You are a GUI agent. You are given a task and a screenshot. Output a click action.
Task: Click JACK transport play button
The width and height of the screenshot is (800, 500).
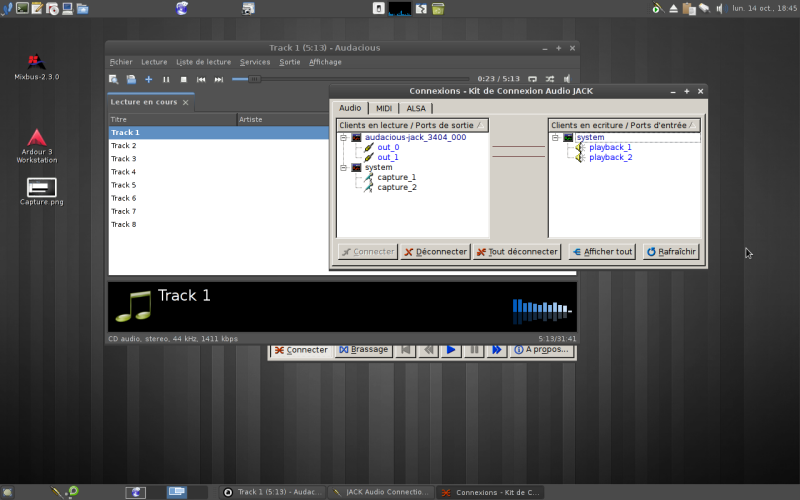coord(451,350)
